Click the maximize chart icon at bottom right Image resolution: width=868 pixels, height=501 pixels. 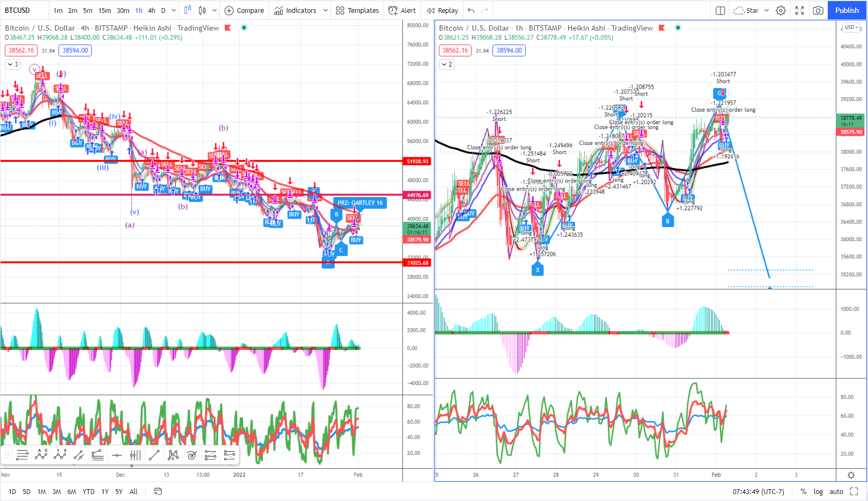[854, 491]
